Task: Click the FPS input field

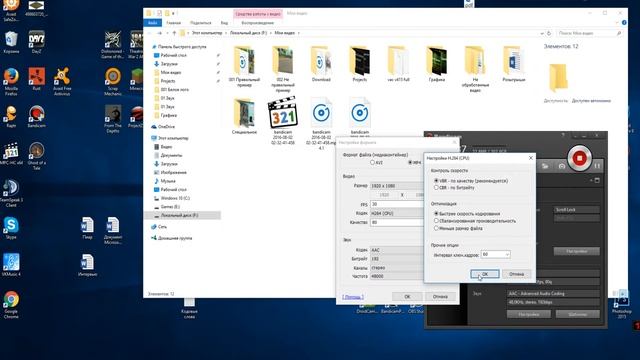Action: point(397,204)
